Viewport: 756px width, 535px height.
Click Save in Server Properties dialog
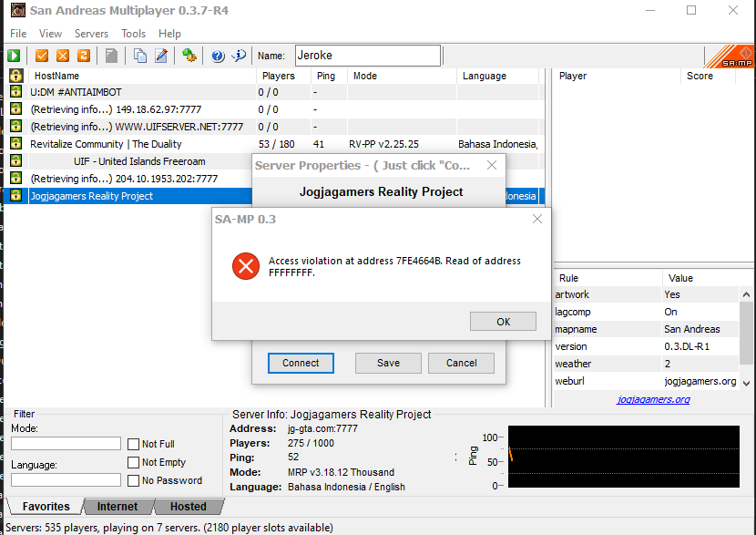[389, 363]
